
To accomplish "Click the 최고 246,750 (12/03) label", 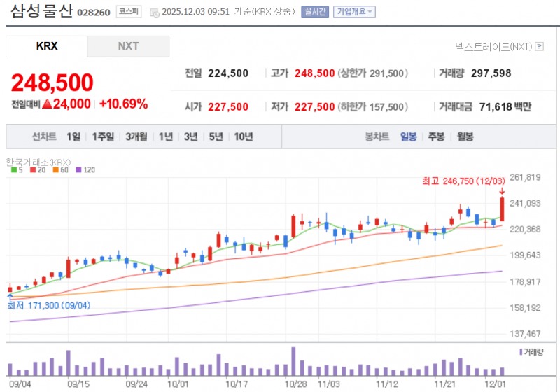I will (463, 181).
